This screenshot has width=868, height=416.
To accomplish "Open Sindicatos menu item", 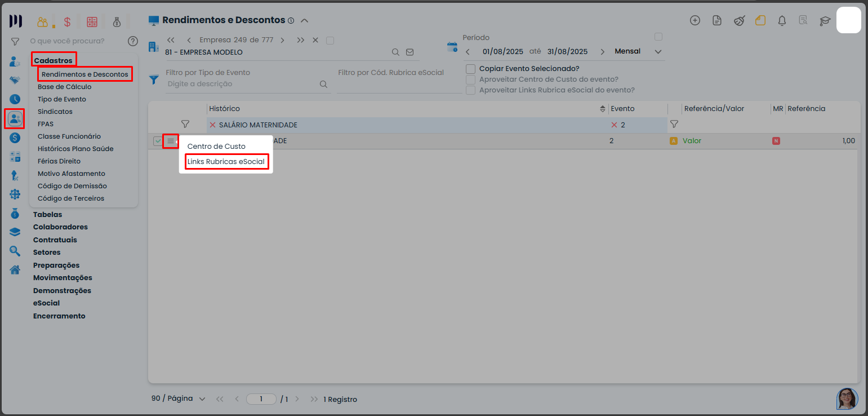I will [55, 112].
